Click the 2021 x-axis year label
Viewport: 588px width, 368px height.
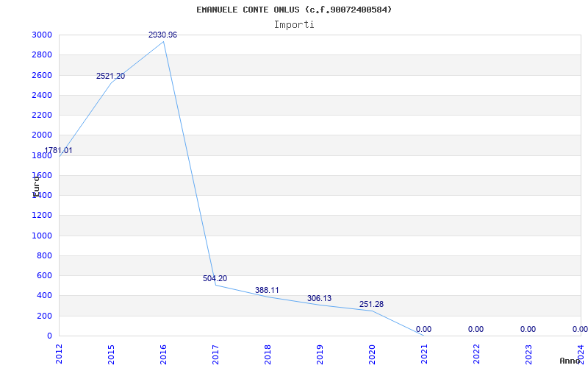(424, 354)
